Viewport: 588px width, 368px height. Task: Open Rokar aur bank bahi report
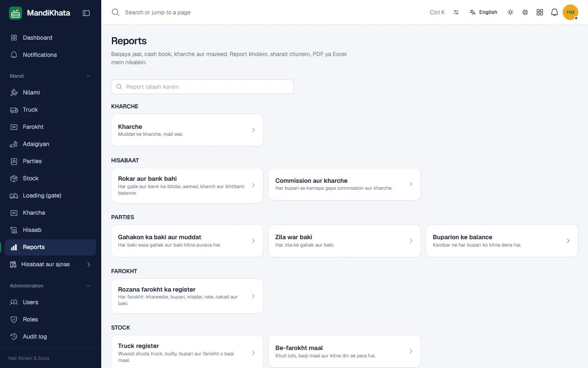pyautogui.click(x=187, y=185)
